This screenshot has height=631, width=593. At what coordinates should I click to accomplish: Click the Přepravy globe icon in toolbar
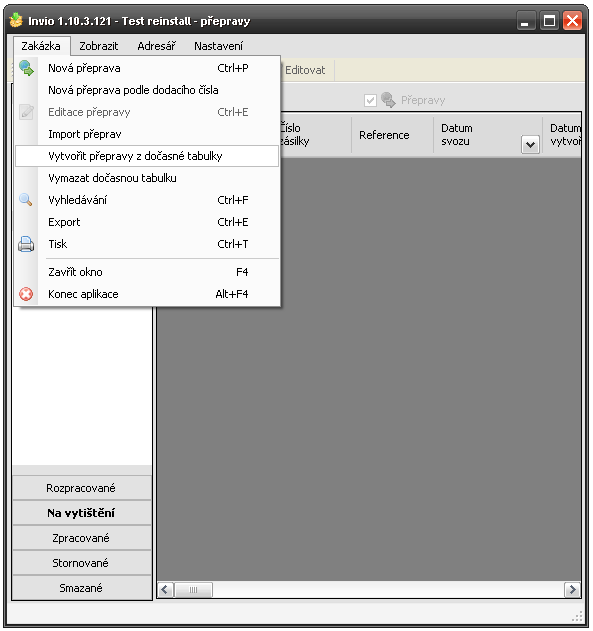[x=388, y=100]
